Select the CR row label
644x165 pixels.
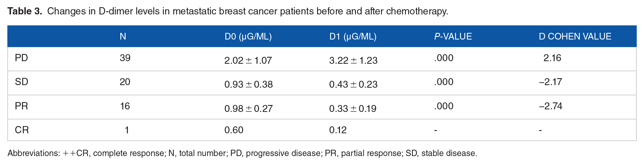pos(22,130)
